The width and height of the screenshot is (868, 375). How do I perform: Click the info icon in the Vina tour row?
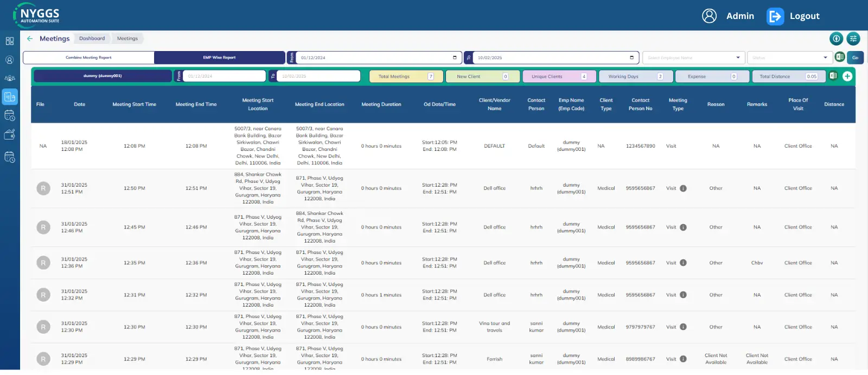coord(684,327)
